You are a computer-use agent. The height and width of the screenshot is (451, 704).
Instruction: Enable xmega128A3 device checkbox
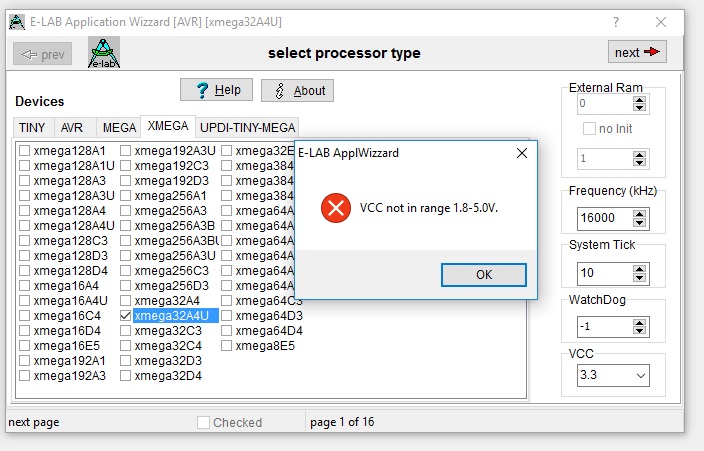[x=24, y=181]
